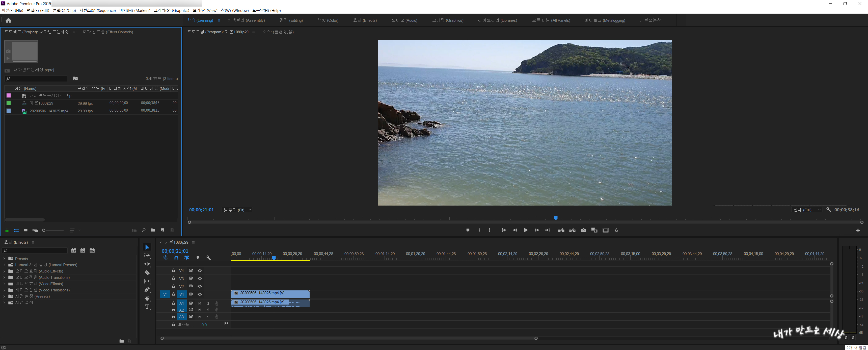Image resolution: width=868 pixels, height=350 pixels.
Task: Select the Ripple Edit tool
Action: [147, 264]
